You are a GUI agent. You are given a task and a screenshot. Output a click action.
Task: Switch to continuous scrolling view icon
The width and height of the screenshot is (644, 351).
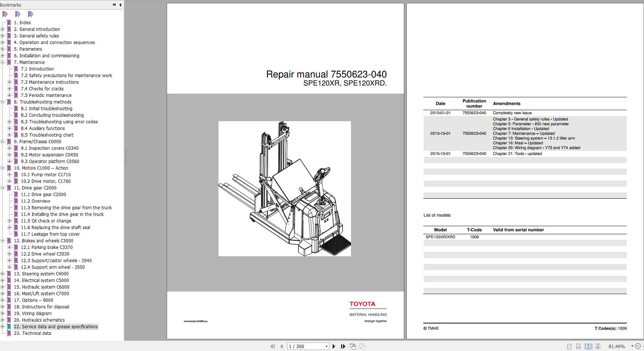pos(579,346)
